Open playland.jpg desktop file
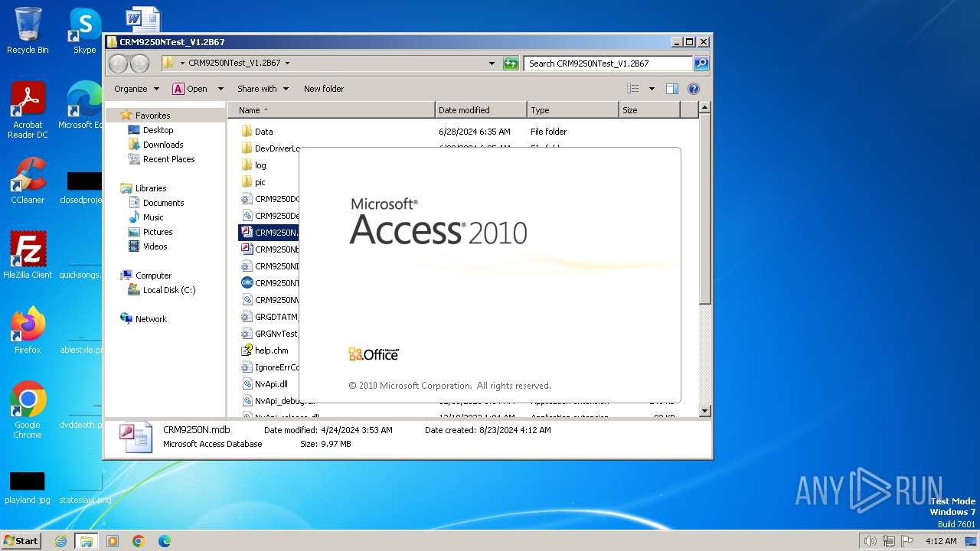This screenshot has width=980, height=551. point(28,487)
